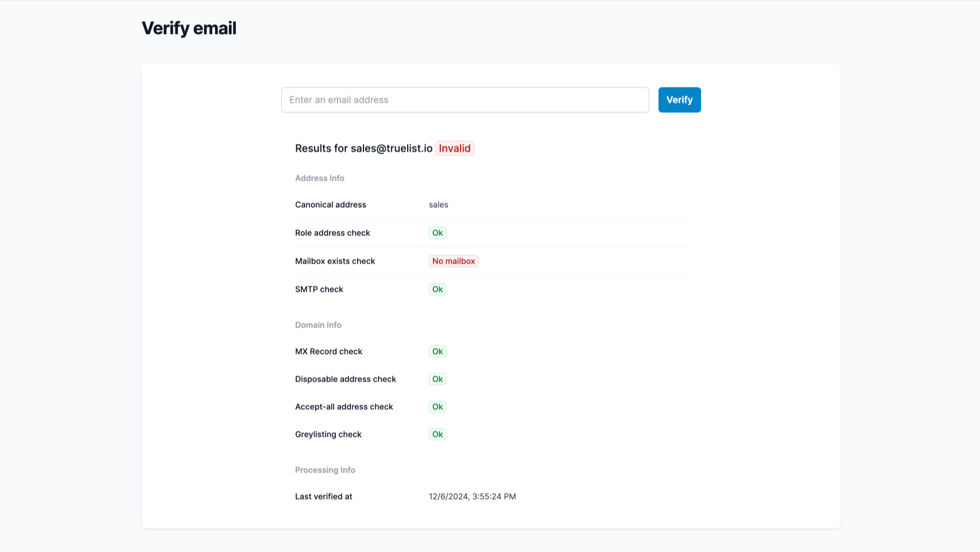This screenshot has width=980, height=552.
Task: Click the Ok badge for Accept-all address check
Action: tap(437, 407)
